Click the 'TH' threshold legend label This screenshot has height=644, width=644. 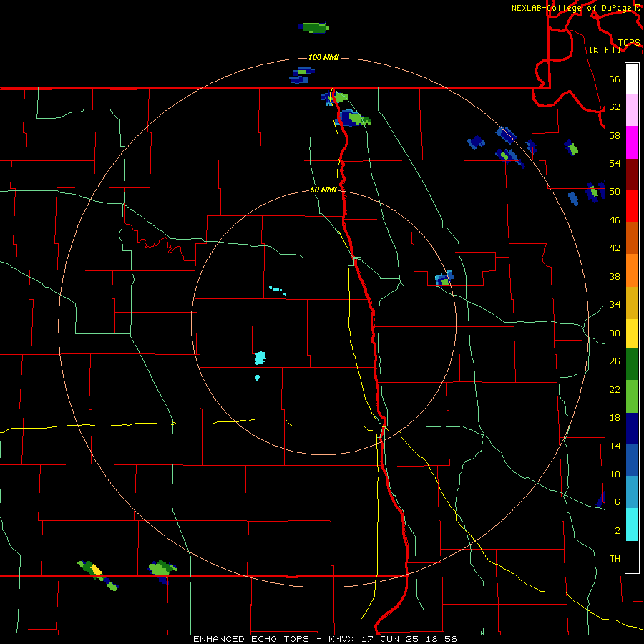click(615, 559)
